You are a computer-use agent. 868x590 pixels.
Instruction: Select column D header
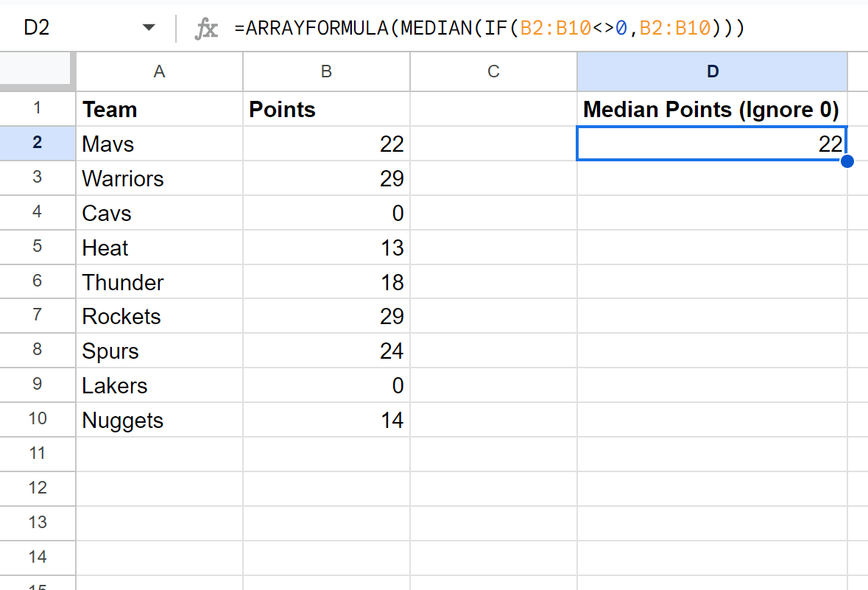click(712, 71)
